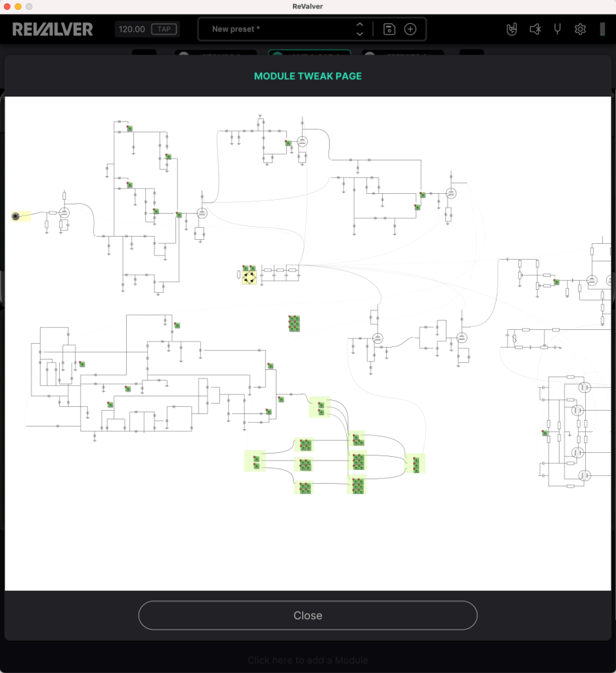Click the green tweak point atop the schematic's left section

(130, 128)
